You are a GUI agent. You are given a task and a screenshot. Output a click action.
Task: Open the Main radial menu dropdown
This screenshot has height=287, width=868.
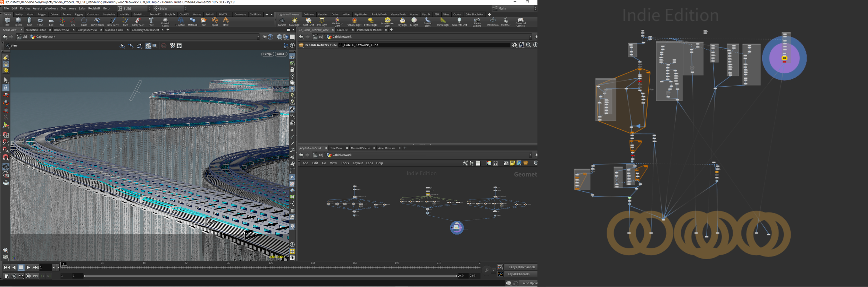point(170,8)
